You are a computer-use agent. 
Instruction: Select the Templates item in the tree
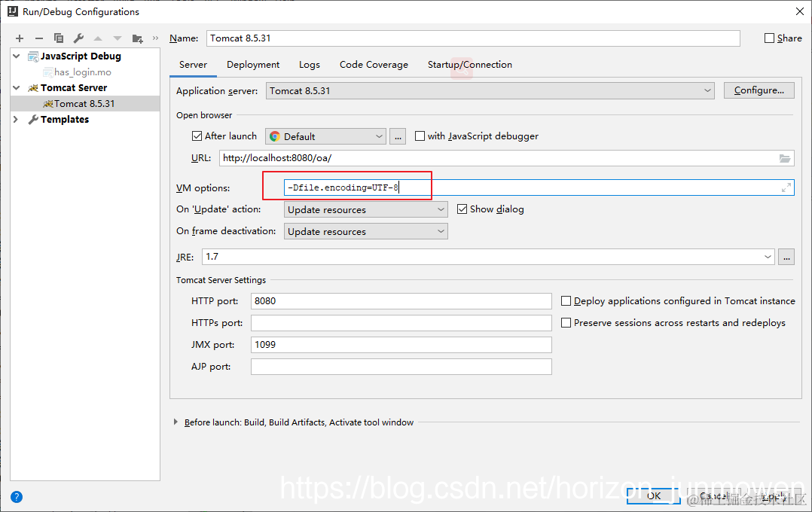point(65,119)
